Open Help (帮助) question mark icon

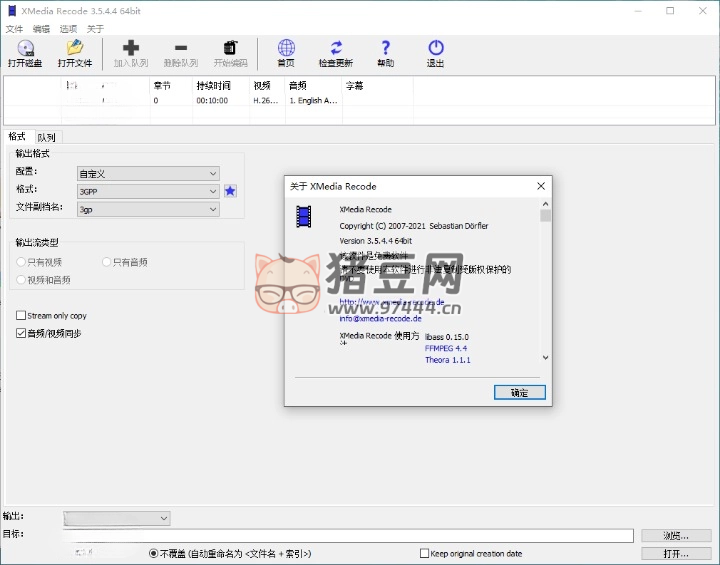click(x=386, y=48)
